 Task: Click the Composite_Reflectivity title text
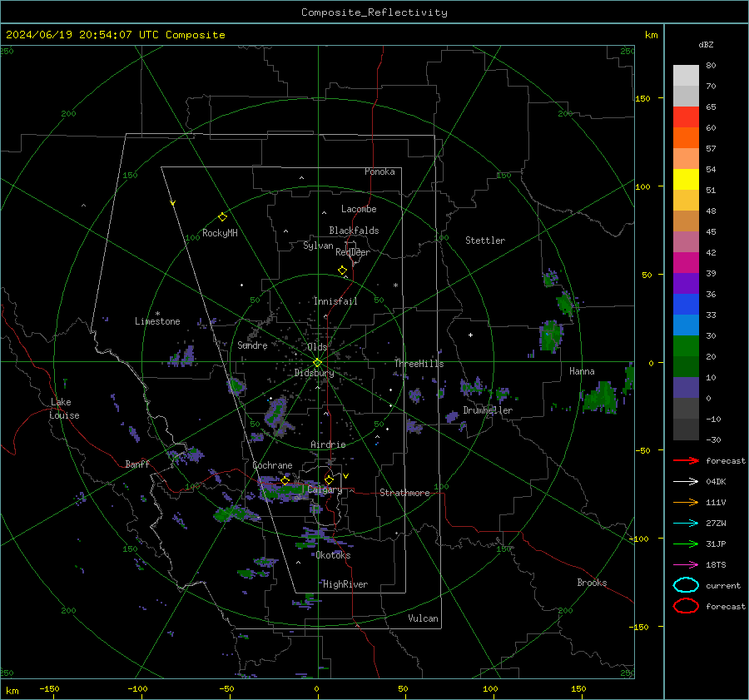click(x=374, y=12)
